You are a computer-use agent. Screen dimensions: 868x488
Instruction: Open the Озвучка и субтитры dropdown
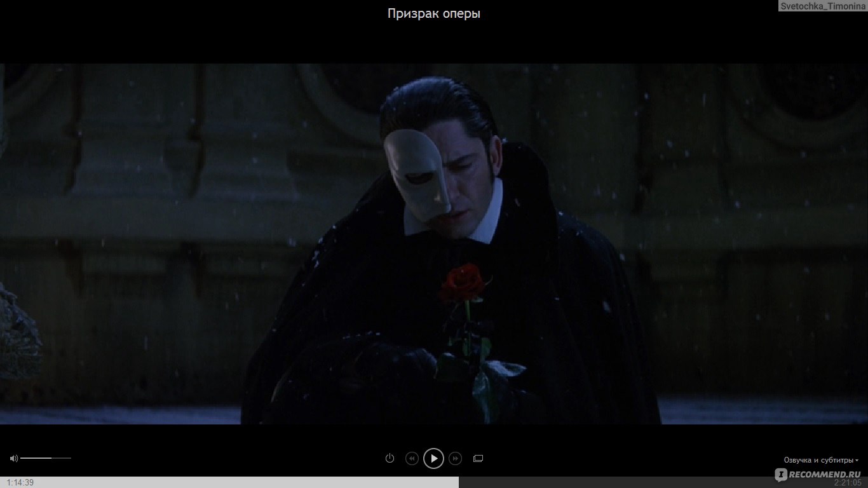tap(821, 460)
